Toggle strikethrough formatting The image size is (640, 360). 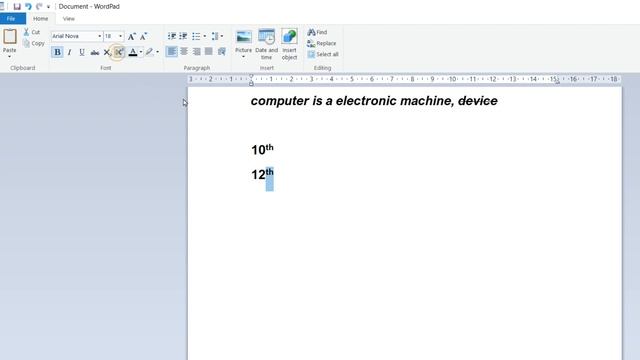pos(95,52)
